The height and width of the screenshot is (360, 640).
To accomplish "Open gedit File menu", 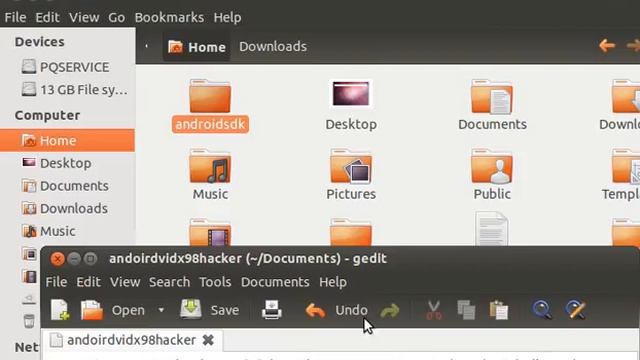I will click(56, 282).
